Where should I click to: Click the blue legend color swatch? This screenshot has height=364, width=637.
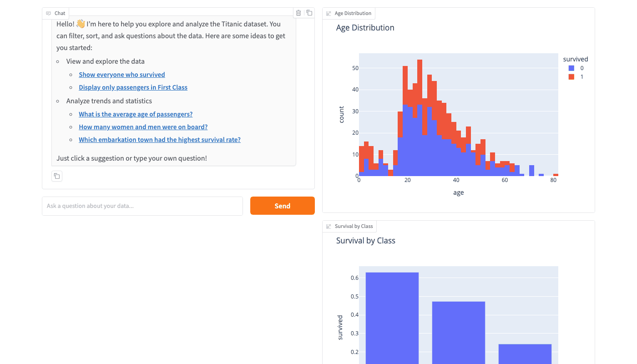pyautogui.click(x=571, y=68)
